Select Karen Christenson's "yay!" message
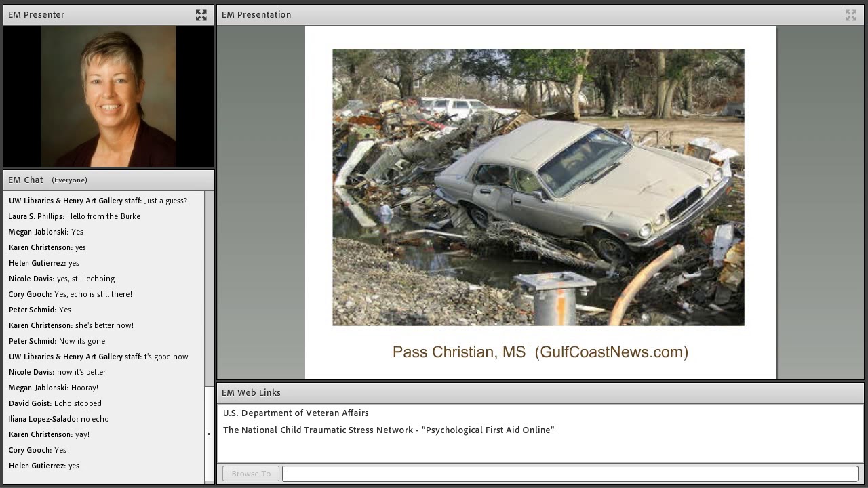868x488 pixels. tap(49, 434)
